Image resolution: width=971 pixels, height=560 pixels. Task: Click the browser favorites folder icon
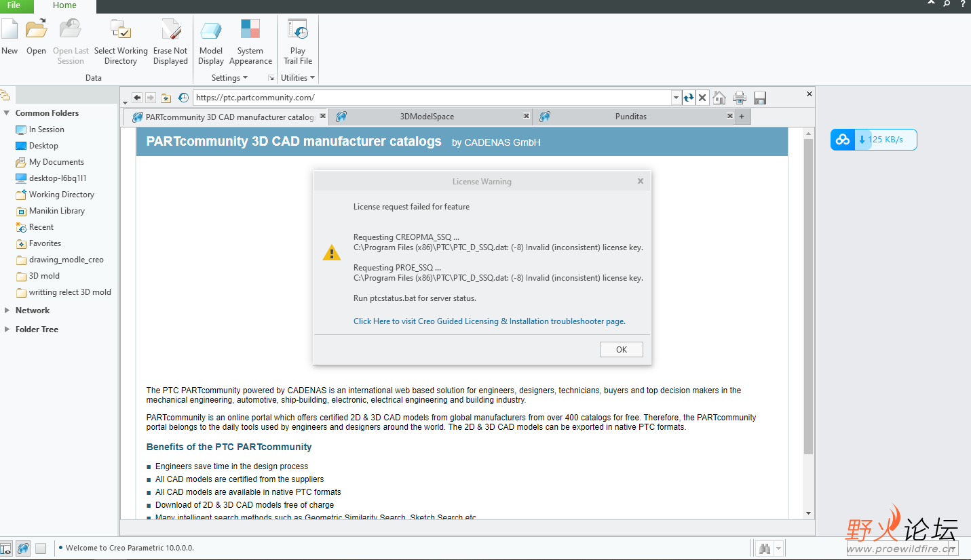(x=166, y=98)
